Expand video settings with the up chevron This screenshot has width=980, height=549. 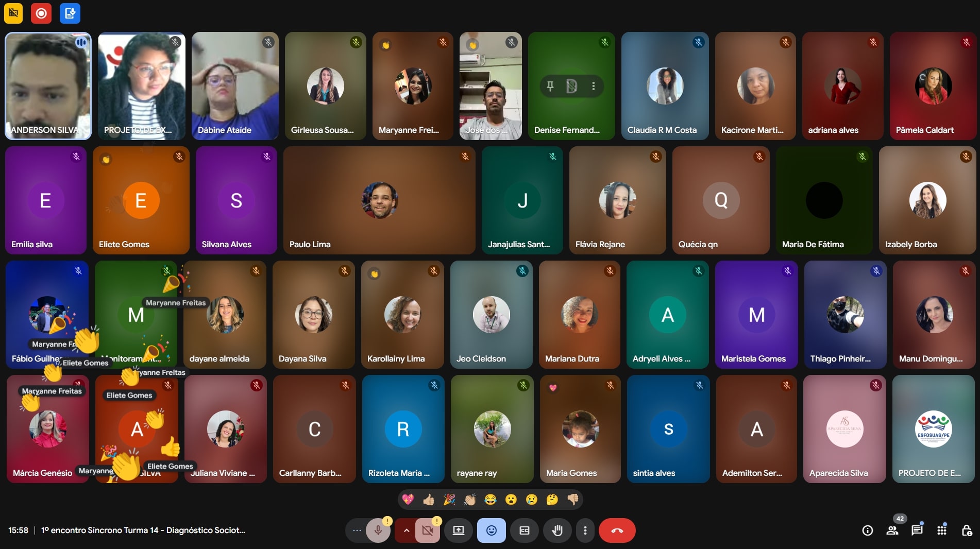point(406,530)
